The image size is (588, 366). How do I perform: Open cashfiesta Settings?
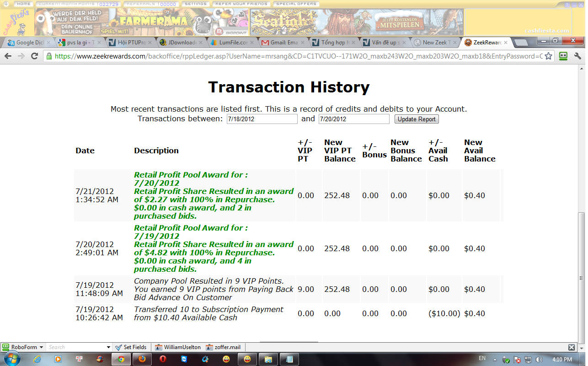click(x=196, y=4)
